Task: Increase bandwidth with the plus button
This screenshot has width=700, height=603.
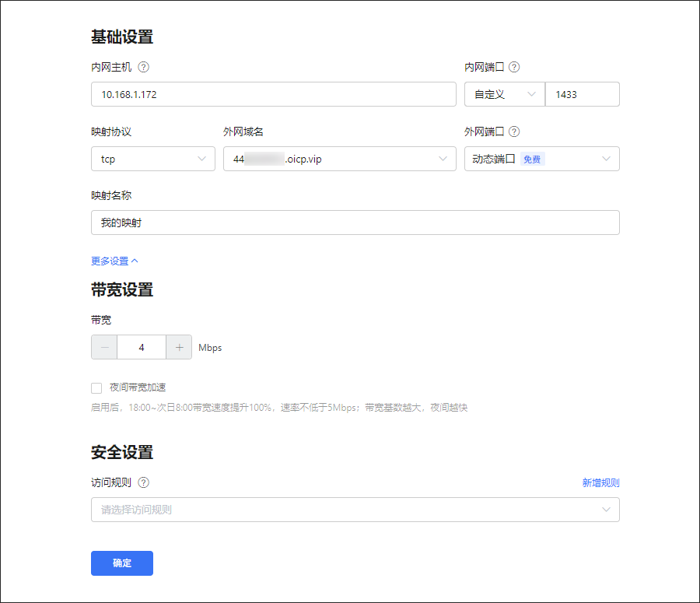Action: (x=179, y=348)
